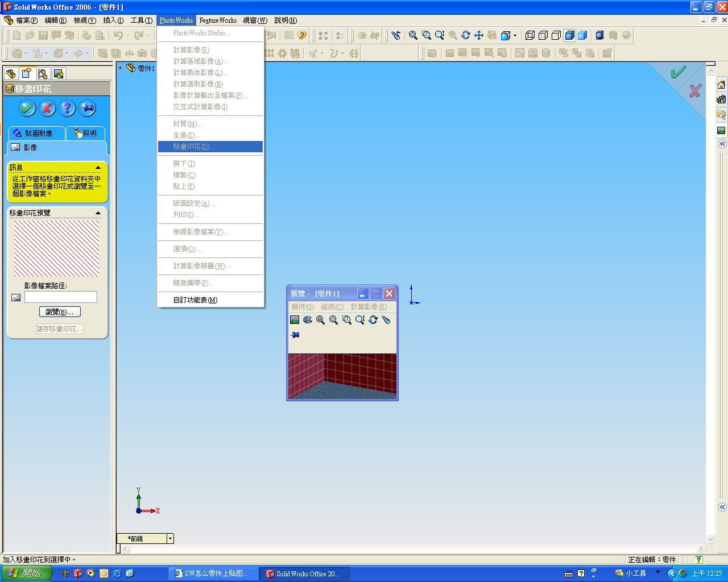Open the 工具 (Tools) menu

142,20
